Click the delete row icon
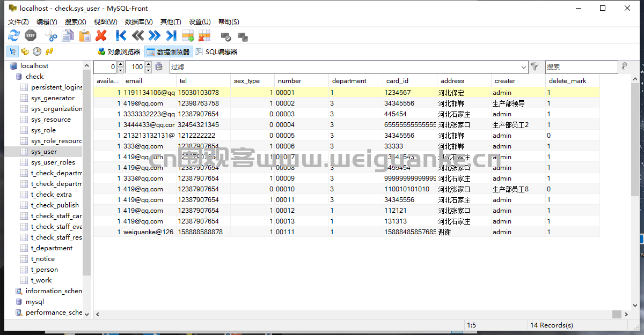This screenshot has height=335, width=644. (x=204, y=36)
